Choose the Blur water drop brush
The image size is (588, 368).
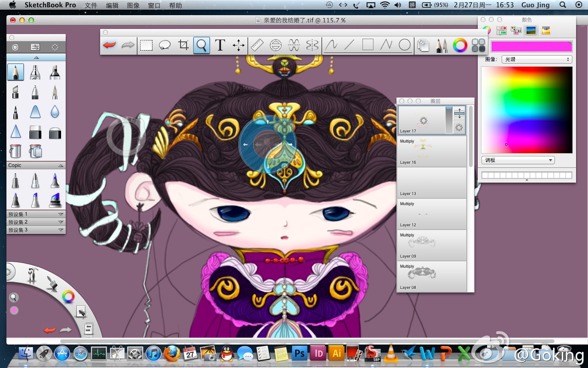coord(55,112)
